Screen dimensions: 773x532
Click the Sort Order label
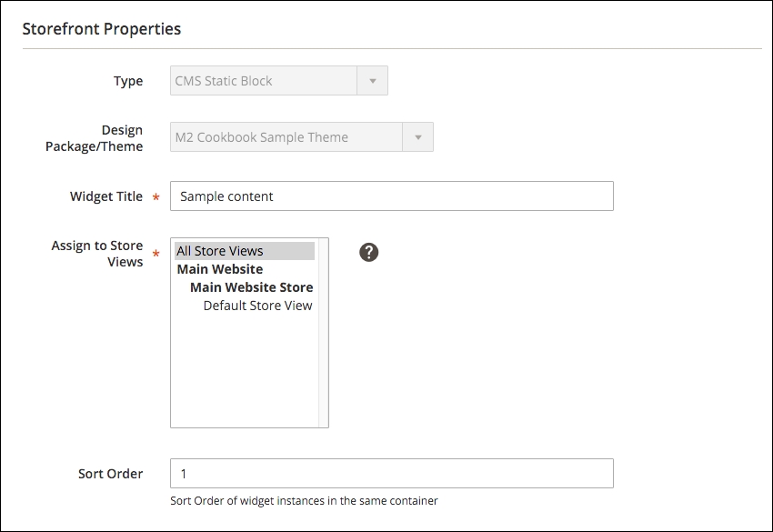coord(110,474)
